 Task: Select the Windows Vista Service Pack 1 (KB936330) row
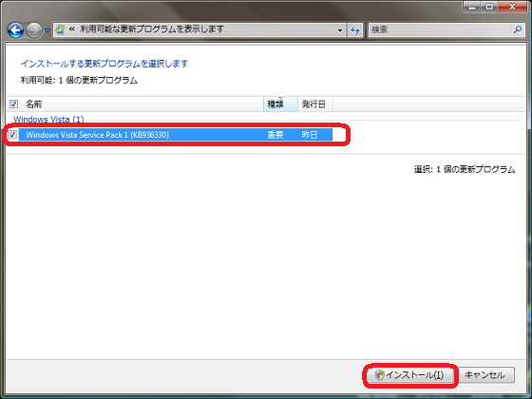point(175,135)
